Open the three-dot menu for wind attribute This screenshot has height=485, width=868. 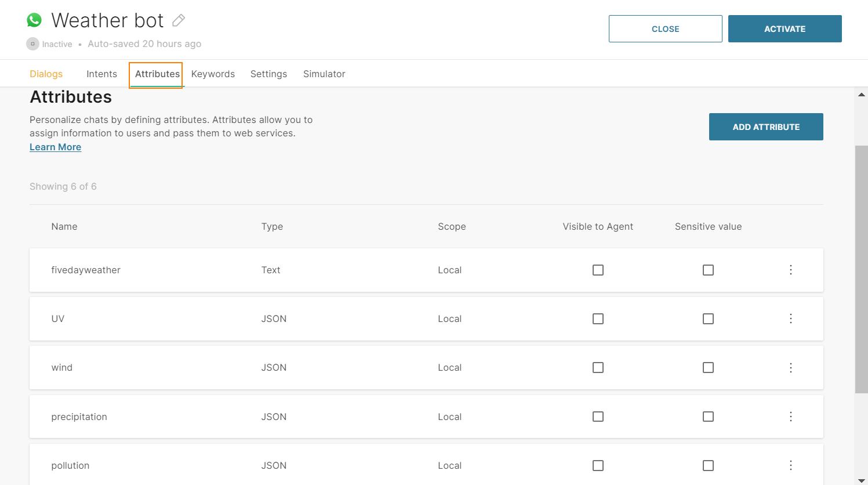(x=790, y=368)
